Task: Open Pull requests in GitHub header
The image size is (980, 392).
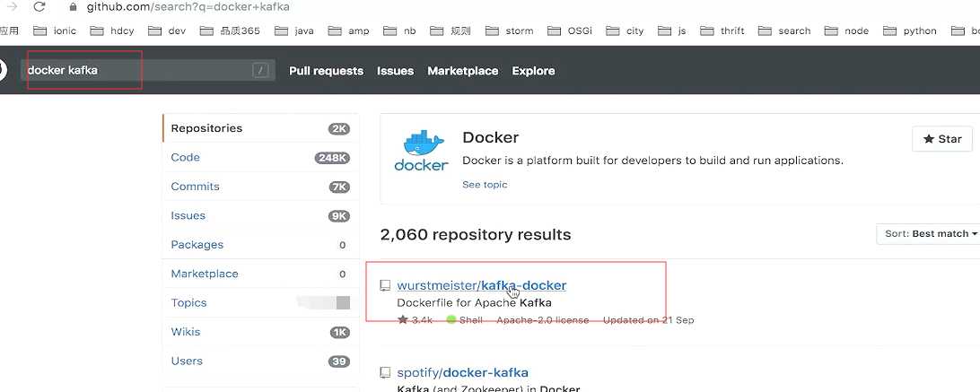Action: click(x=327, y=71)
